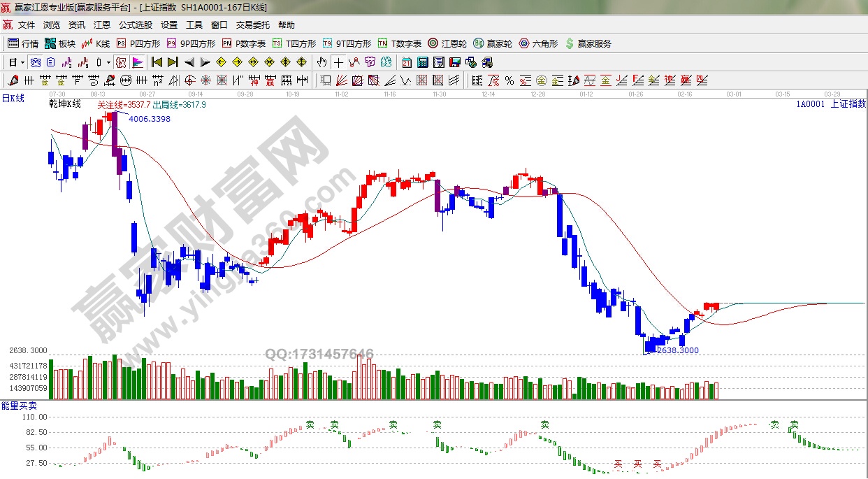Click the 4006.3398 high price marker
This screenshot has width=868, height=479.
point(150,119)
